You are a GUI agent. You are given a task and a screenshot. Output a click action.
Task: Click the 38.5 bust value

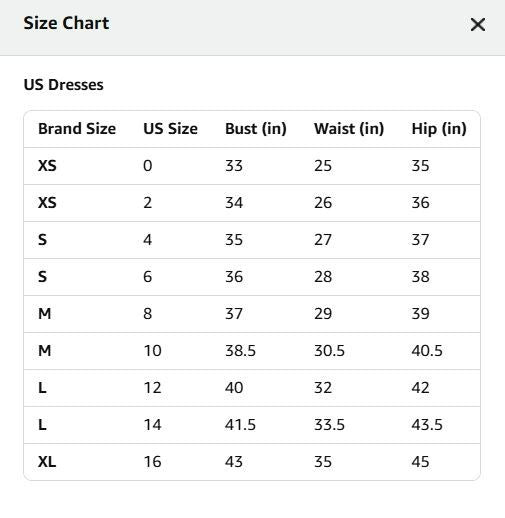pos(240,351)
